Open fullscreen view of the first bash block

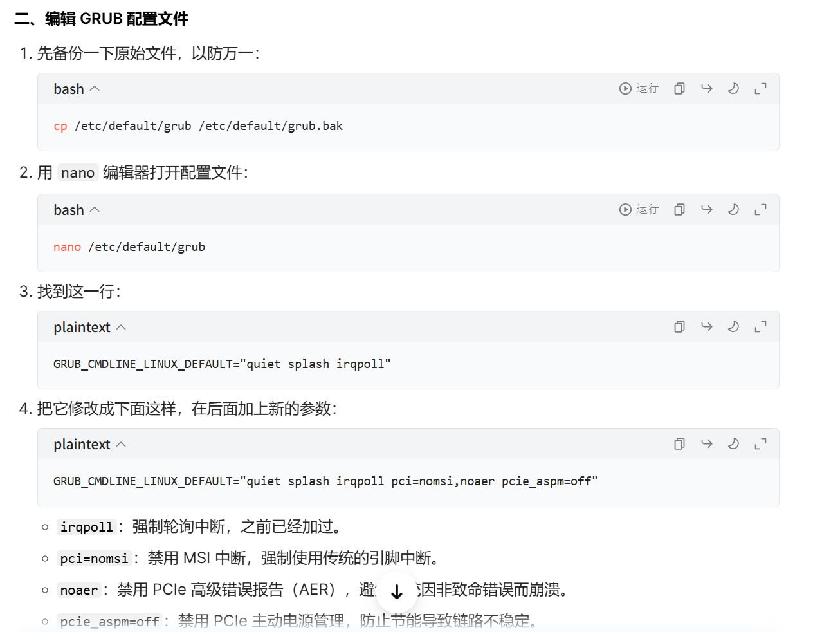pos(760,88)
